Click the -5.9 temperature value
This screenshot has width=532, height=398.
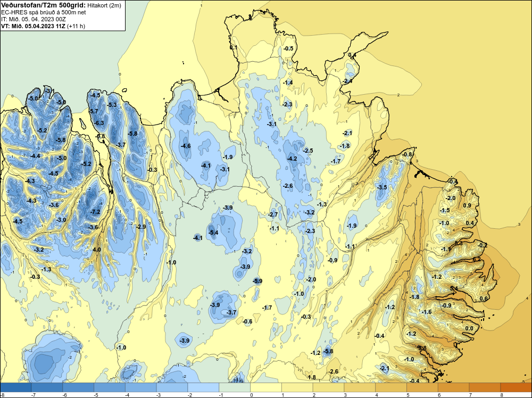tap(257, 281)
